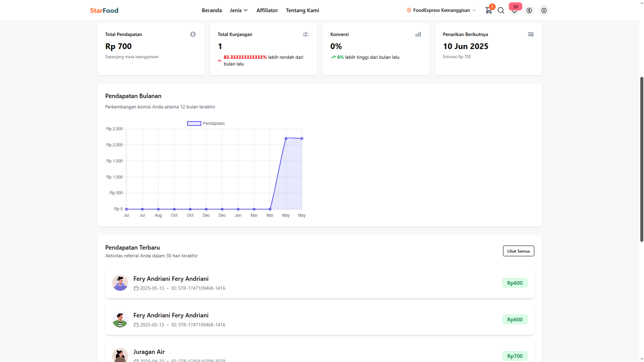Click the Total Pendapatan coin icon

click(x=193, y=35)
